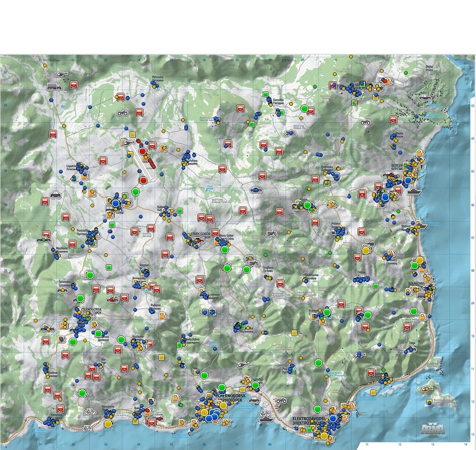Image resolution: width=476 pixels, height=450 pixels.
Task: Select large green circle north of Pusta
Action: tap(318, 362)
